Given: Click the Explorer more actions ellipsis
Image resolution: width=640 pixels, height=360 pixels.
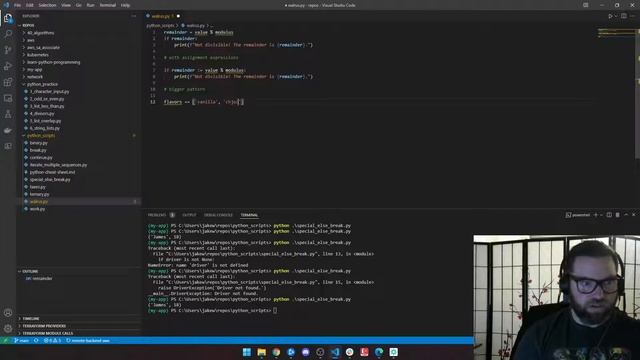Looking at the screenshot, I should [x=134, y=16].
